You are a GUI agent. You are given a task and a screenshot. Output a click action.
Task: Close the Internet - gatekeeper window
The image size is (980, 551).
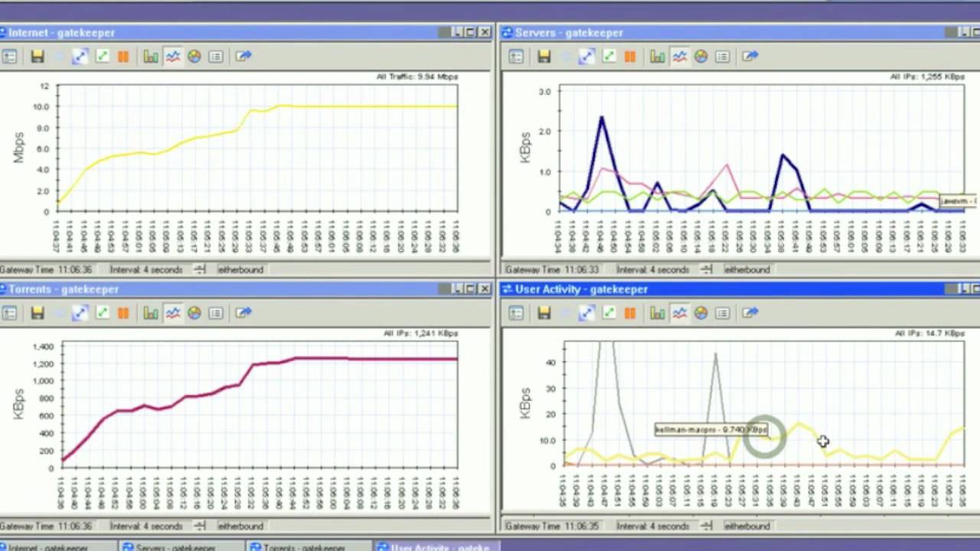[x=485, y=32]
